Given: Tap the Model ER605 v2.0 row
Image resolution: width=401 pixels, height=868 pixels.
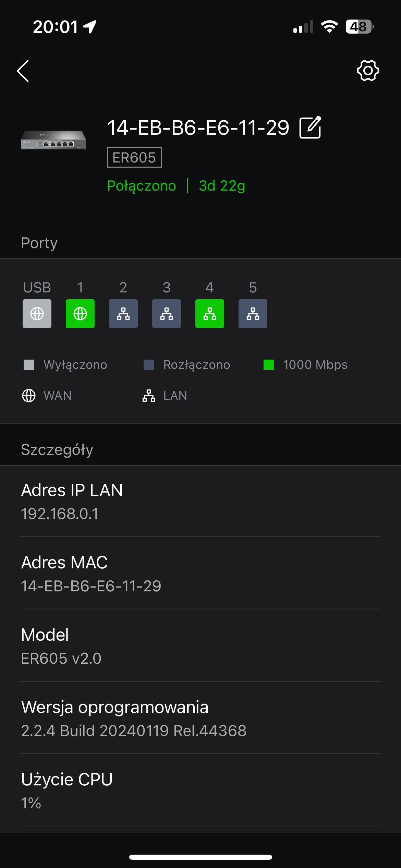Looking at the screenshot, I should [x=200, y=646].
